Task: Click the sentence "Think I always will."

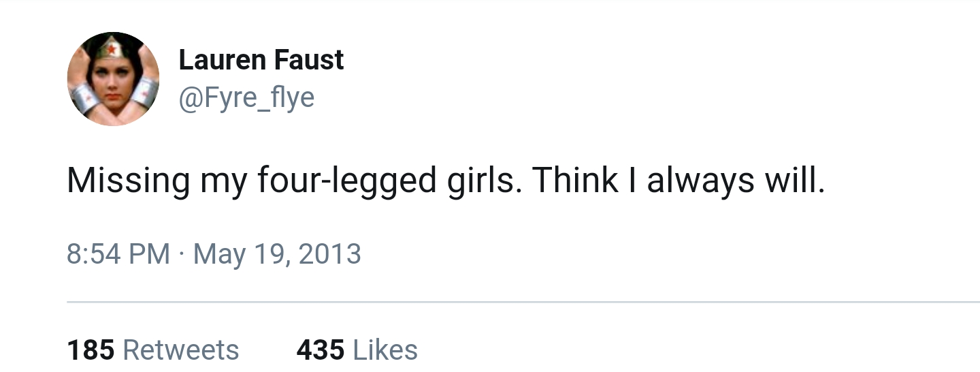Action: click(x=679, y=180)
